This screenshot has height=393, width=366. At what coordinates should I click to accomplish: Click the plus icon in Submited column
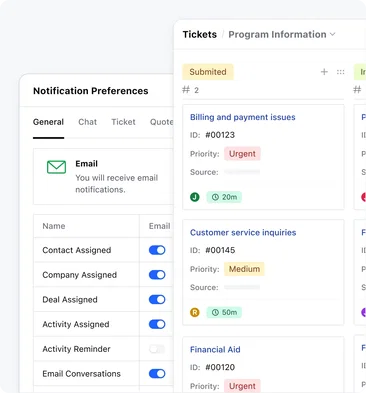(324, 72)
